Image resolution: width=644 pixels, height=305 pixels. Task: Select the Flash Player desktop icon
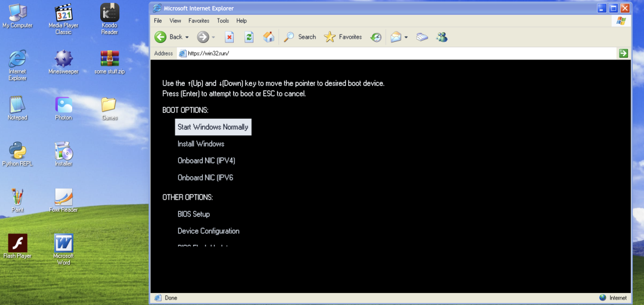pyautogui.click(x=17, y=247)
